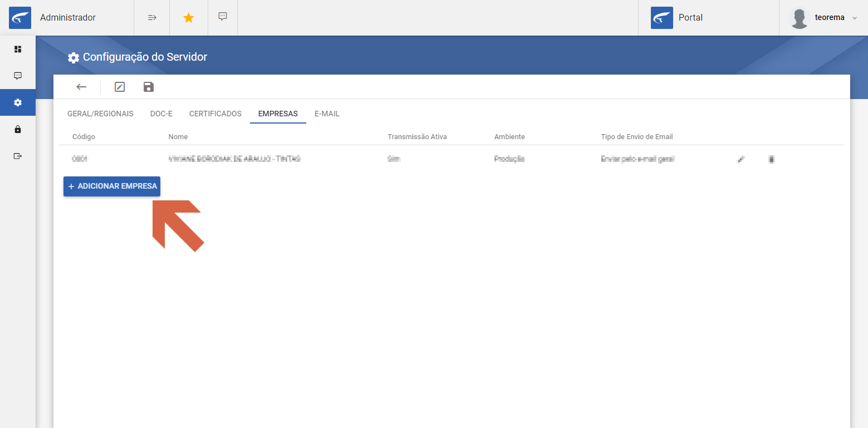Click the teorema username text
Image resolution: width=868 pixels, height=428 pixels.
point(830,18)
